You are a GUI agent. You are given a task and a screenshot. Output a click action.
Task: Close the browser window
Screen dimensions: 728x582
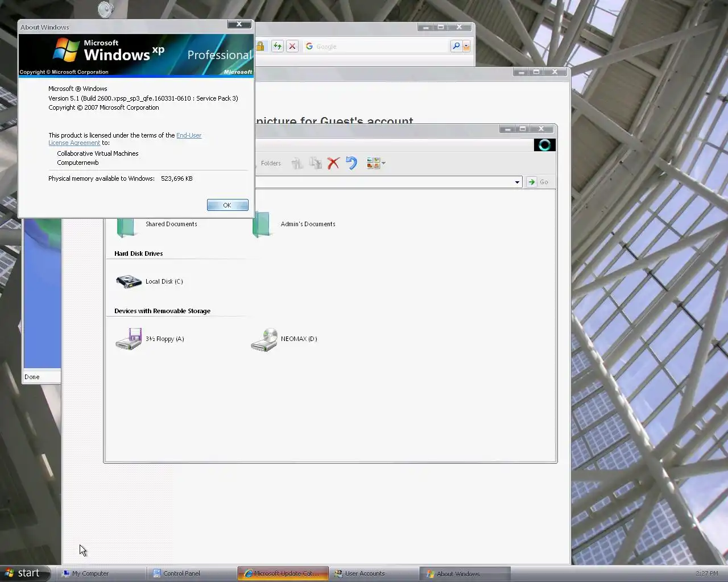click(460, 27)
